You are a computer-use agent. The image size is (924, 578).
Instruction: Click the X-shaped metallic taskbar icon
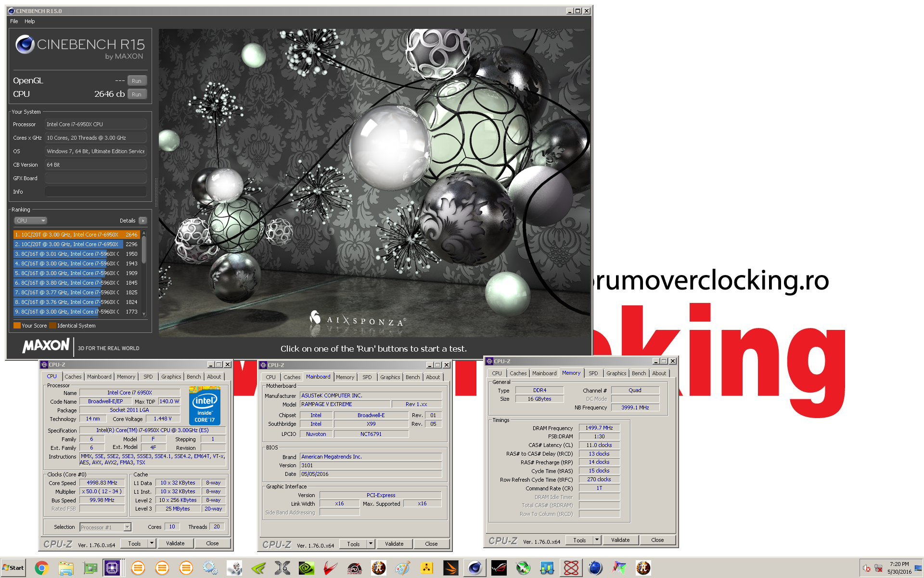(282, 568)
